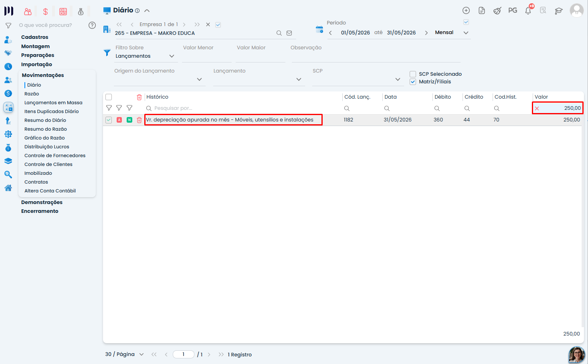Toggle the checkbox above the Mensal dropdown

coord(466,22)
